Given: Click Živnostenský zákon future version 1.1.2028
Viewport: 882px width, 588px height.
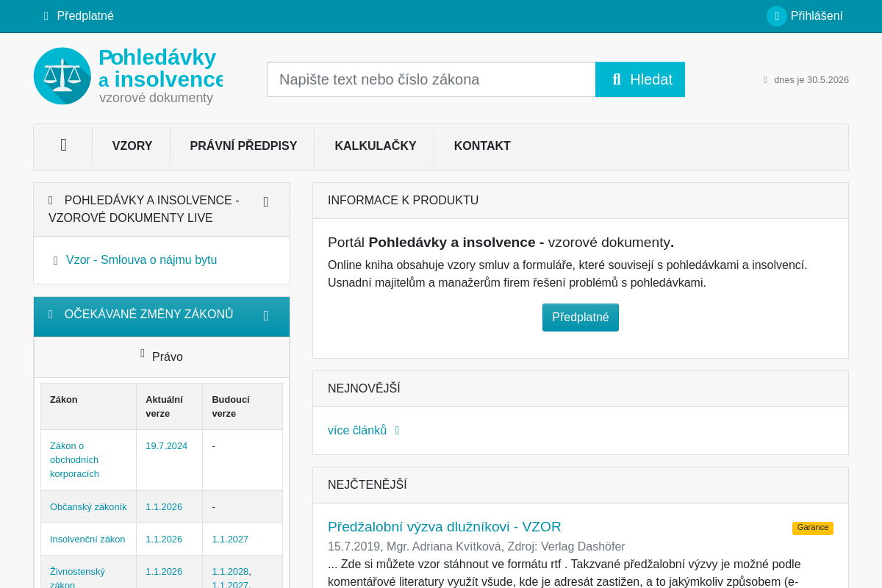Looking at the screenshot, I should tap(230, 572).
